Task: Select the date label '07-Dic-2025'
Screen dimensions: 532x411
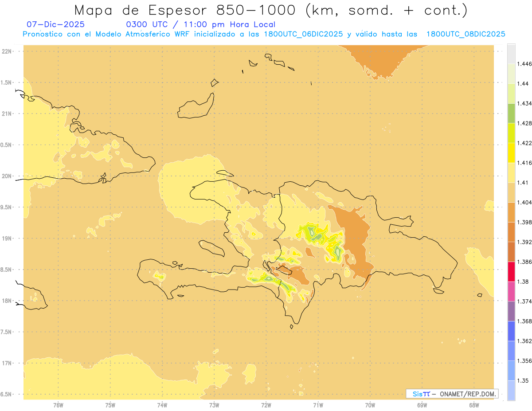Action: coord(56,25)
